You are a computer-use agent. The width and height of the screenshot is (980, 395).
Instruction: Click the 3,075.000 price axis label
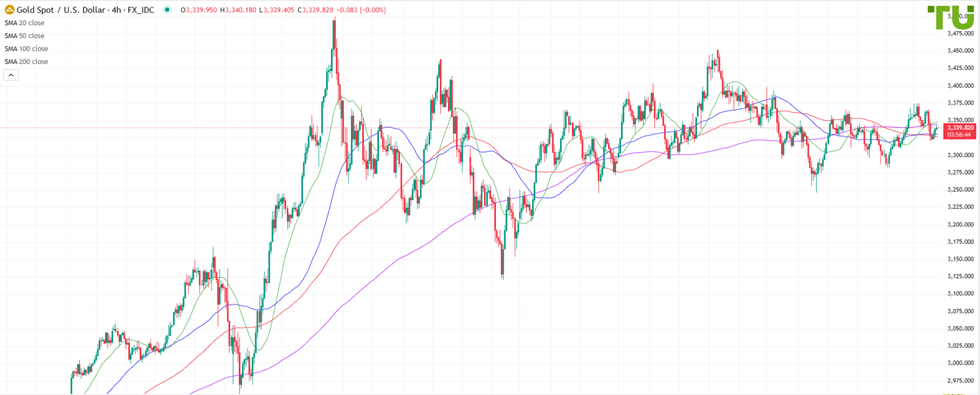point(960,311)
